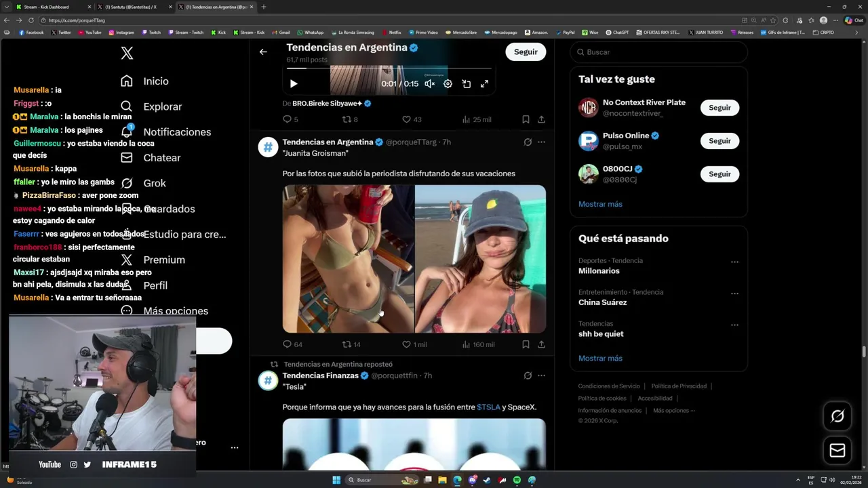868x488 pixels.
Task: Open the more options menu for the shh be quiet trend
Action: pos(734,325)
